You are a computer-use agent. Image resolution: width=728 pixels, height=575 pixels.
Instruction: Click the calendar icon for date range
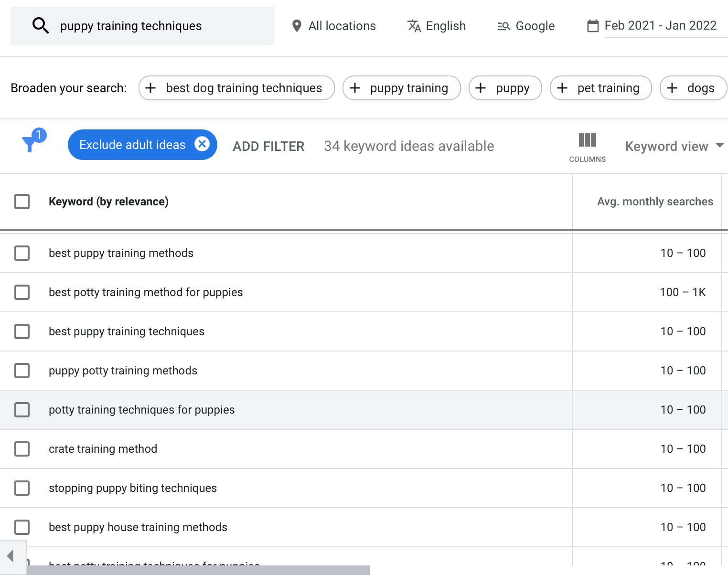[x=593, y=26]
